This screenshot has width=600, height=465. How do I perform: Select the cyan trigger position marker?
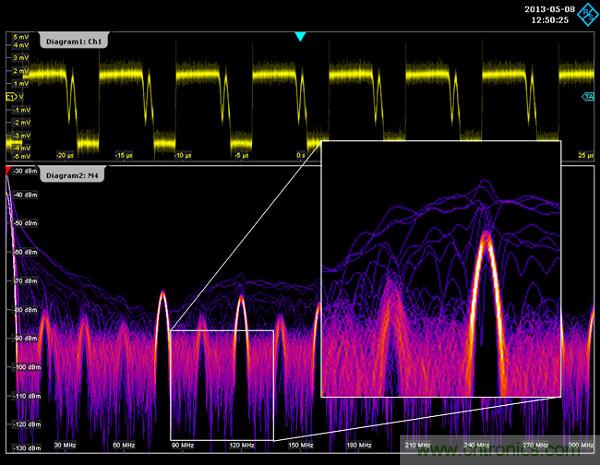(x=300, y=37)
